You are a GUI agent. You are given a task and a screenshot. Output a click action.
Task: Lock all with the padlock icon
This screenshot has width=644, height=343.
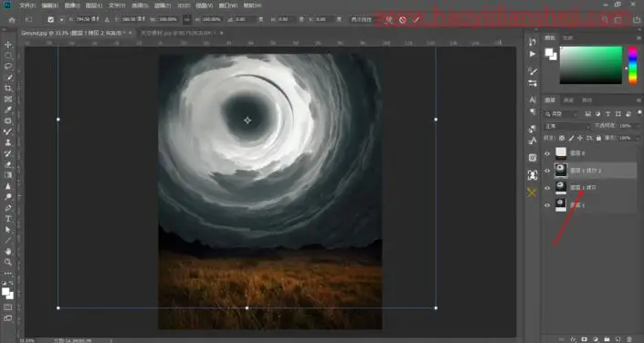(598, 139)
